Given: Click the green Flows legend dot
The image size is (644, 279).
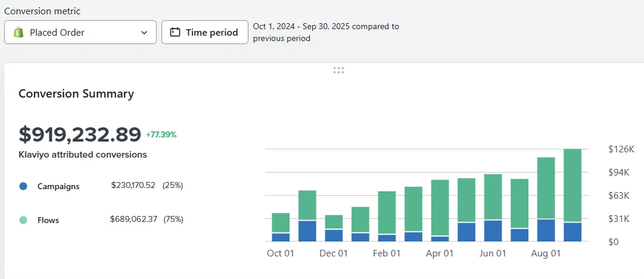Looking at the screenshot, I should (23, 220).
